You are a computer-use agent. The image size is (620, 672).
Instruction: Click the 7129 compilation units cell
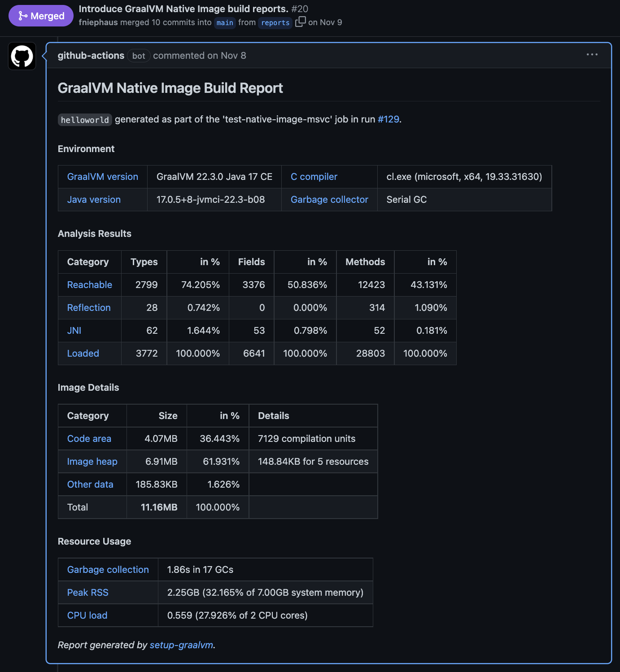point(313,439)
